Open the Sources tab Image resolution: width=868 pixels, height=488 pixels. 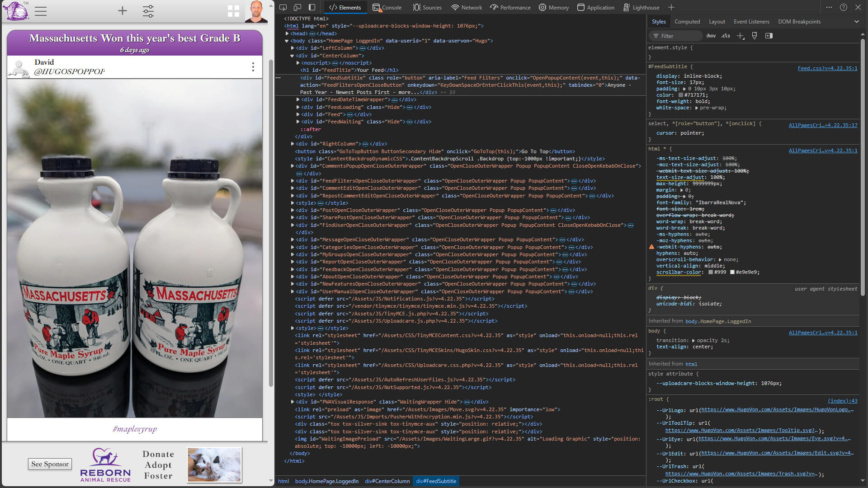427,7
